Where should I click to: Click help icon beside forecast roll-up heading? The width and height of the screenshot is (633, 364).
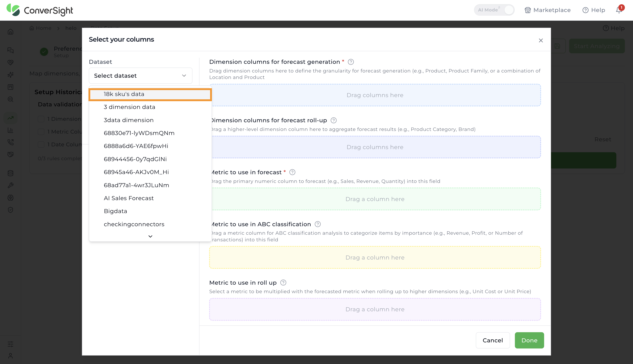333,120
